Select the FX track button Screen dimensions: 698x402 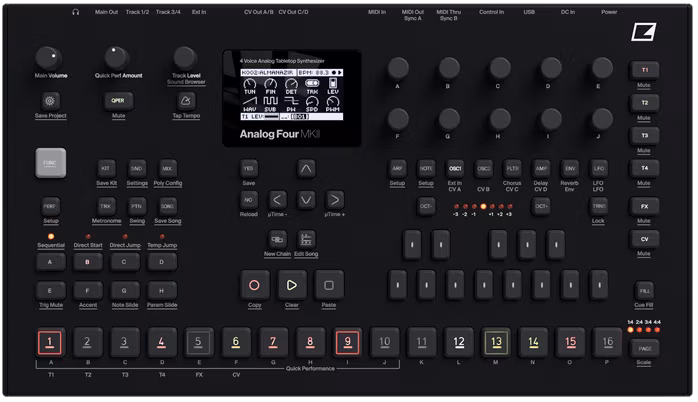click(644, 207)
